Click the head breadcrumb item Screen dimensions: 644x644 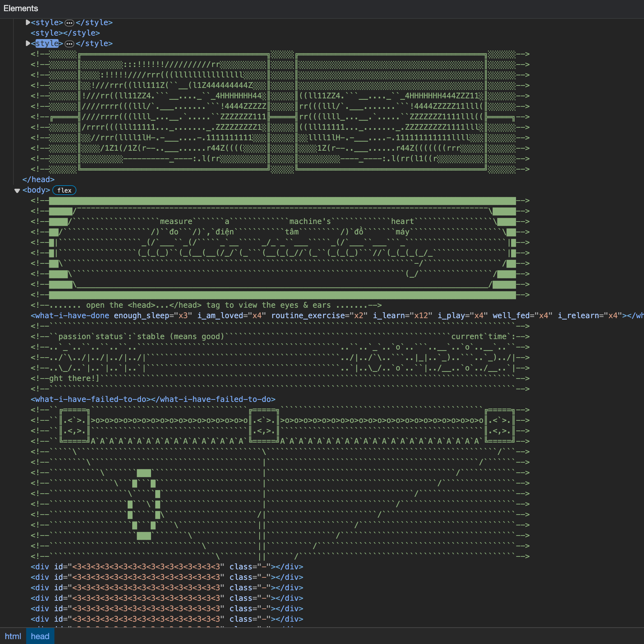click(40, 636)
